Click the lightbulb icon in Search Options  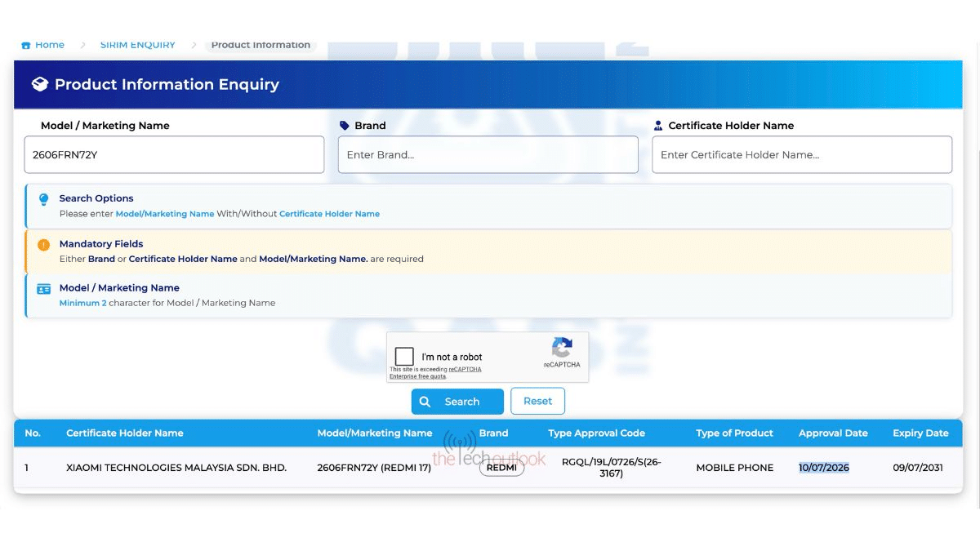44,199
